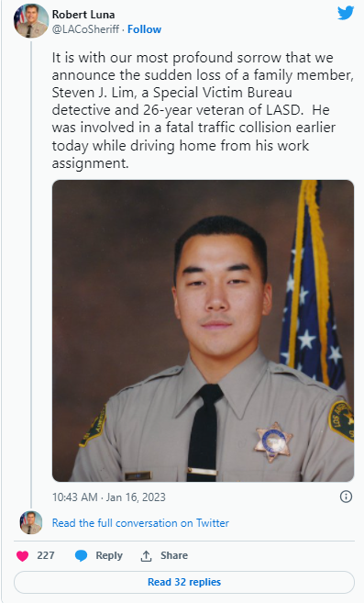Screen dimensions: 364x603
Task: Open the Twitter bird logo link
Action: point(346,13)
